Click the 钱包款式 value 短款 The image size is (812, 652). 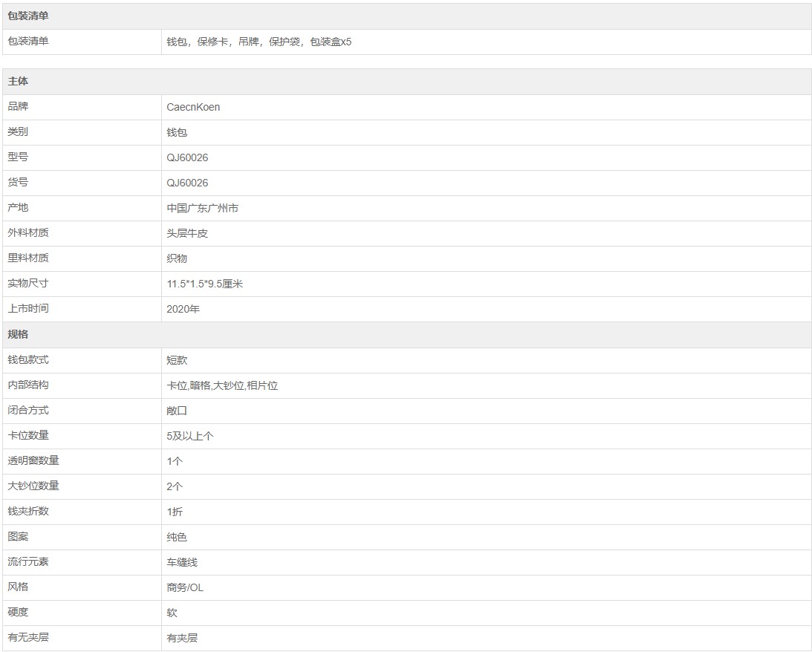coord(177,360)
